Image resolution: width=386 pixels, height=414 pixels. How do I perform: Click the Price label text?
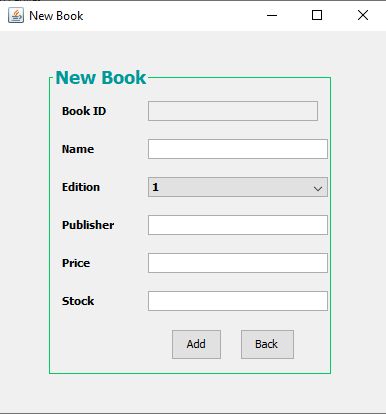[x=76, y=263]
